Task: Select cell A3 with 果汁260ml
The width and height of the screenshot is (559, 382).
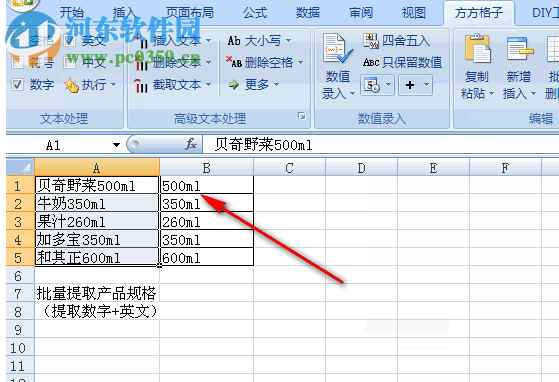Action: coord(97,221)
